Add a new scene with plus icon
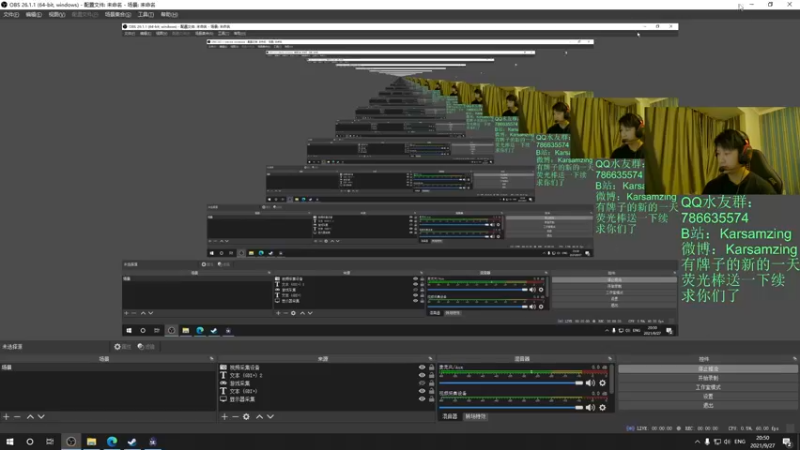Screen dimensions: 800x450 coord(6,417)
